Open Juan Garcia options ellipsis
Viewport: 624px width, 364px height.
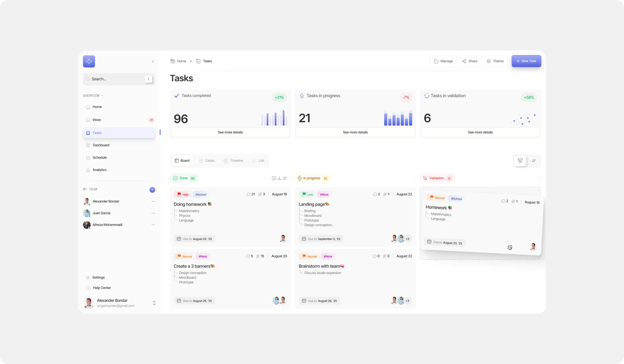[153, 213]
